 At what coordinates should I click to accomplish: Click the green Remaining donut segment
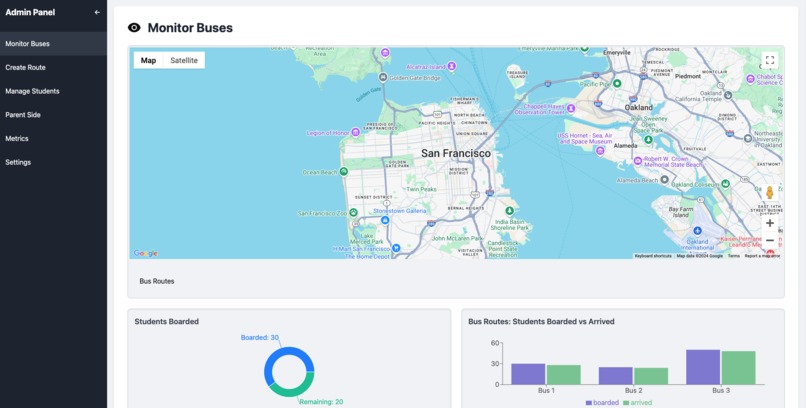(296, 389)
